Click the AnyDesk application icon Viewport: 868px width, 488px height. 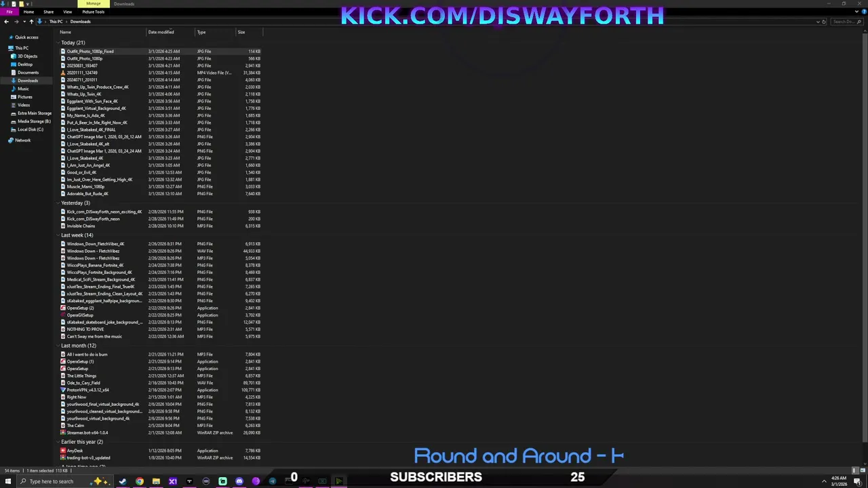click(63, 451)
